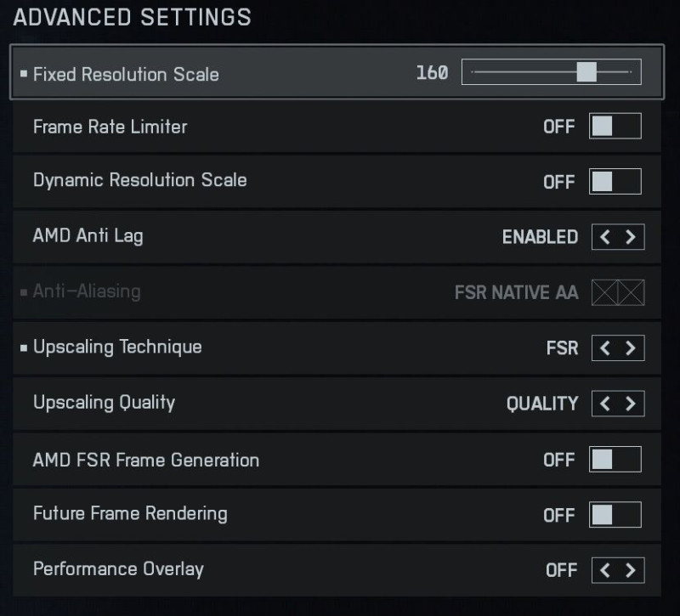Turn on Dynamic Resolution Scale
Image resolution: width=680 pixels, height=616 pixels.
[615, 181]
